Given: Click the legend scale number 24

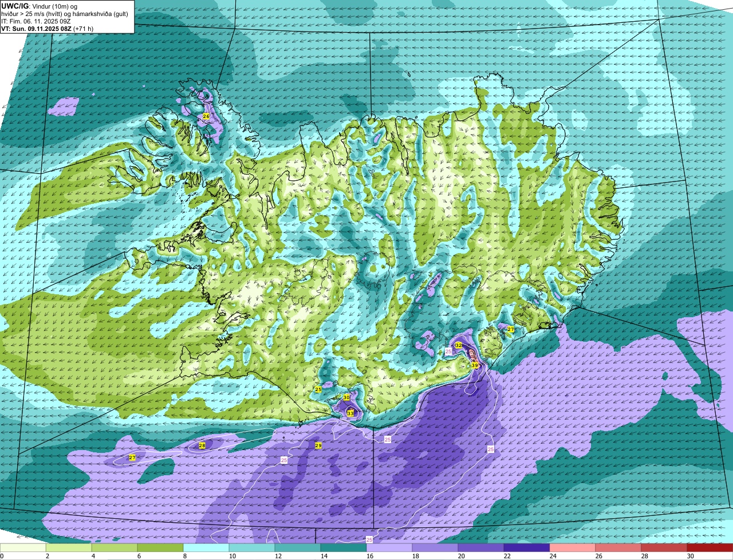Looking at the screenshot, I should 553,556.
